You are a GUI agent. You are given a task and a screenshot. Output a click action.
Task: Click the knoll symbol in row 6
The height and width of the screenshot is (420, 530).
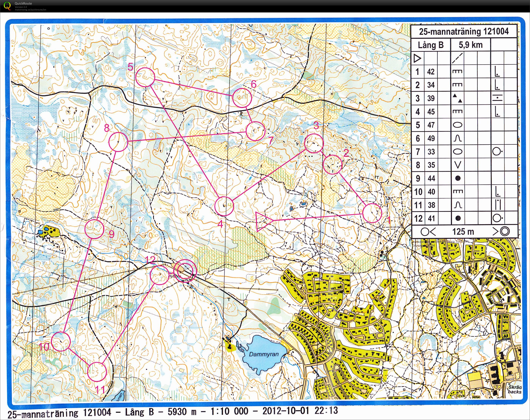click(x=457, y=138)
